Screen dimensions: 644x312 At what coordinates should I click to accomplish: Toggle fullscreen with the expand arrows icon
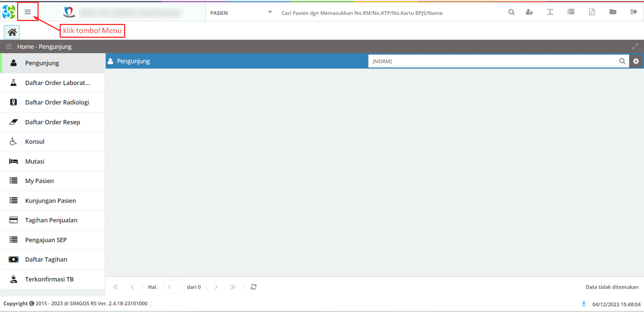(x=635, y=47)
